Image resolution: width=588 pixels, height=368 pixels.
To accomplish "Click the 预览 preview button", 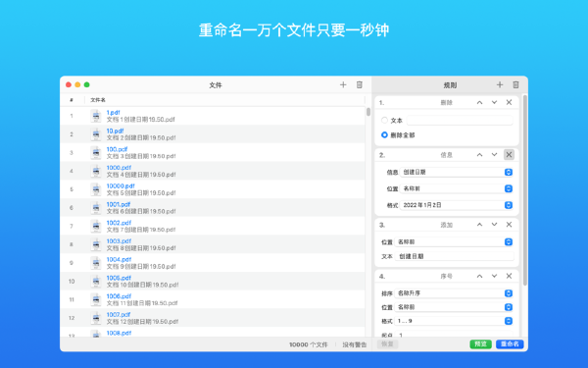I will (481, 344).
